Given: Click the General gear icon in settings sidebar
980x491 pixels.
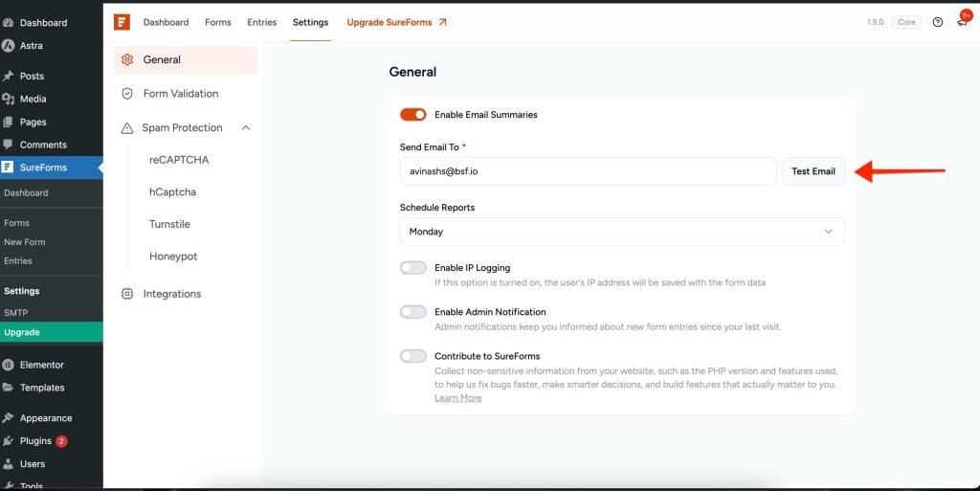Looking at the screenshot, I should pyautogui.click(x=127, y=59).
